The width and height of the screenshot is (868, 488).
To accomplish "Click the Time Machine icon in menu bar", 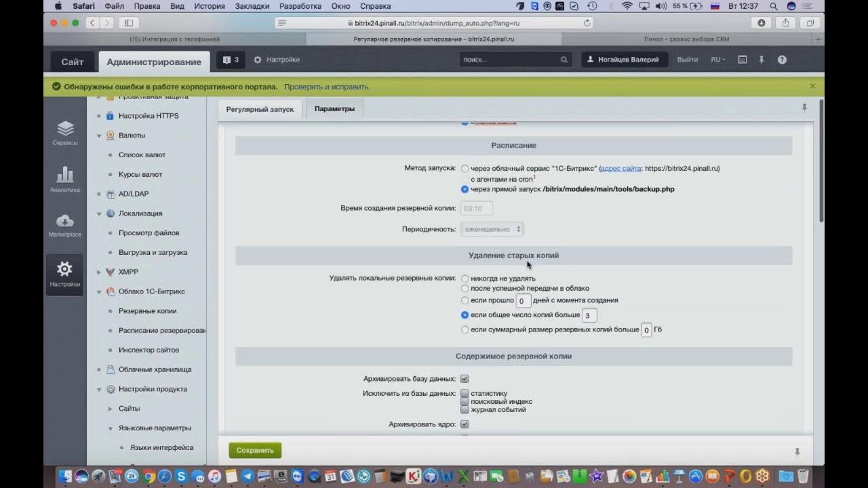I will [592, 6].
